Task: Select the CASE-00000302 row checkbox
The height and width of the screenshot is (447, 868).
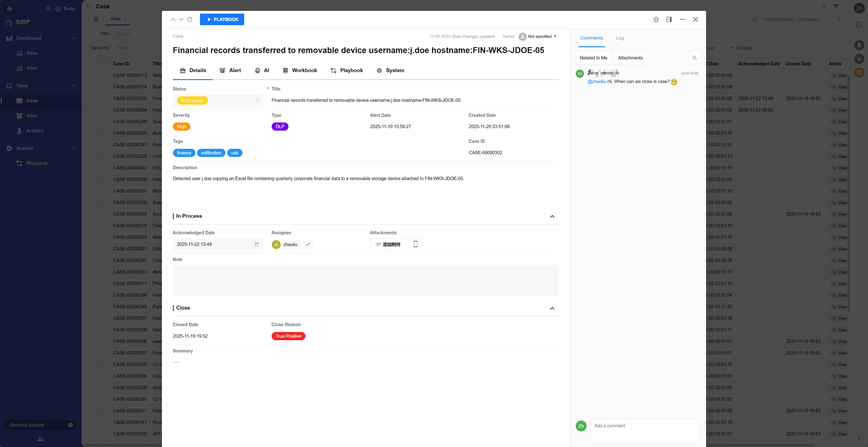Action: (99, 98)
